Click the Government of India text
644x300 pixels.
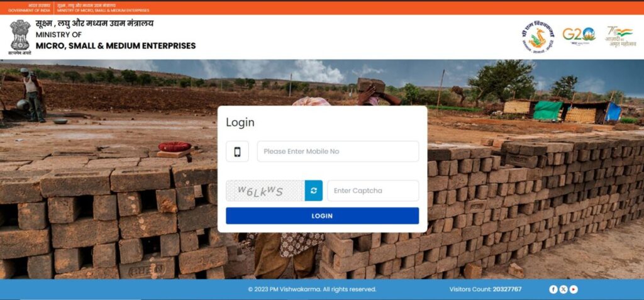(29, 10)
